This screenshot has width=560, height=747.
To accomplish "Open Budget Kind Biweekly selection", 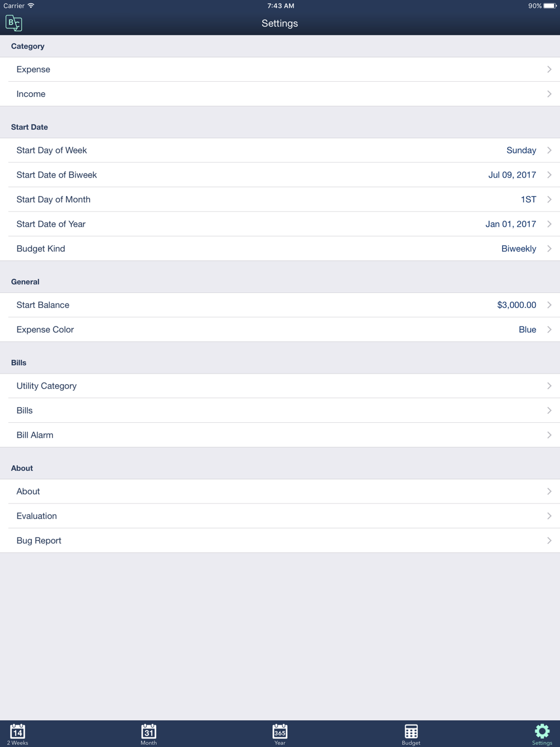I will 280,249.
